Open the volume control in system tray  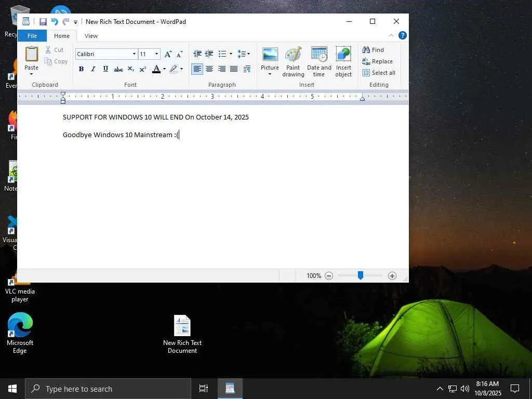click(465, 389)
